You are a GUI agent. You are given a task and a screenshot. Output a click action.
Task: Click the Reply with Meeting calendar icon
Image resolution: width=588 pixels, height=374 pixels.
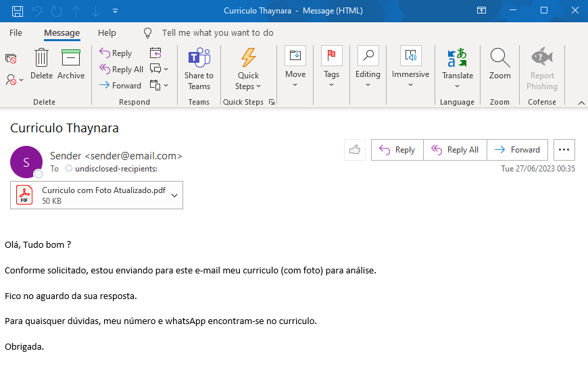[155, 53]
